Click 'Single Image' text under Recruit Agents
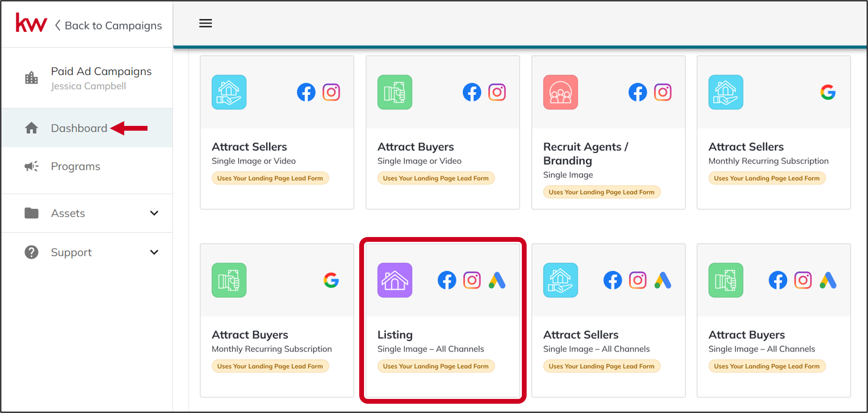 568,175
